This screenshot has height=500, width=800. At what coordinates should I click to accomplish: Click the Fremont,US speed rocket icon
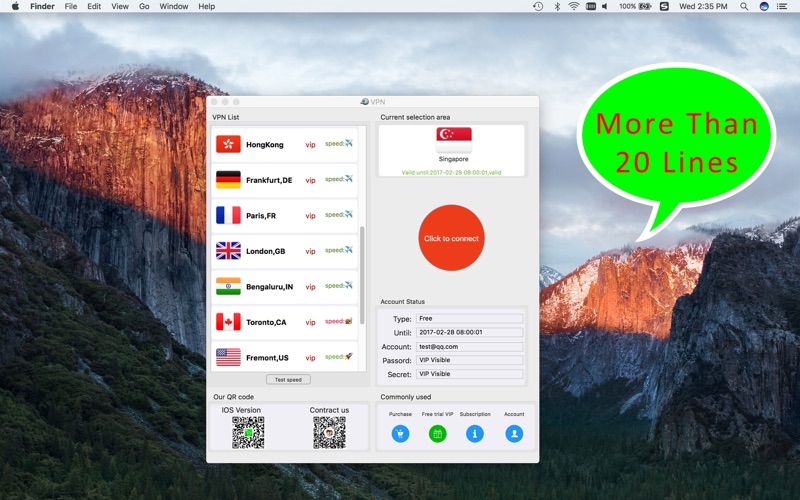tap(348, 356)
